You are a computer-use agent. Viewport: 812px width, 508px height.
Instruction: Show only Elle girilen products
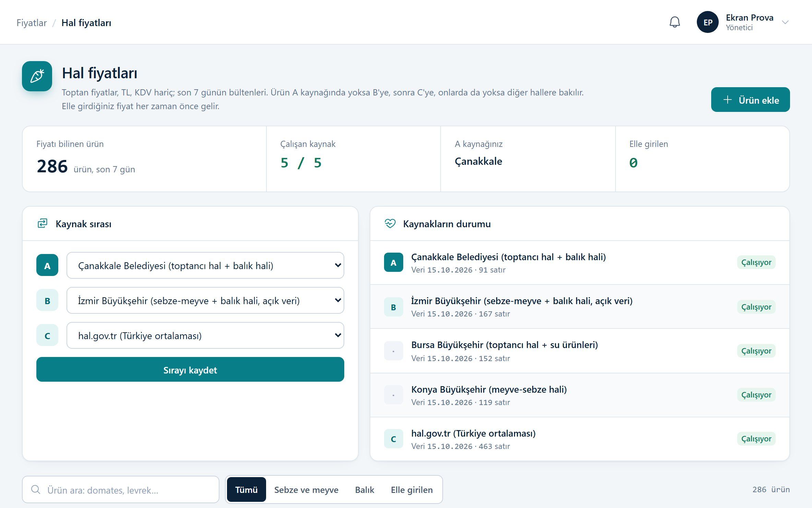point(411,489)
